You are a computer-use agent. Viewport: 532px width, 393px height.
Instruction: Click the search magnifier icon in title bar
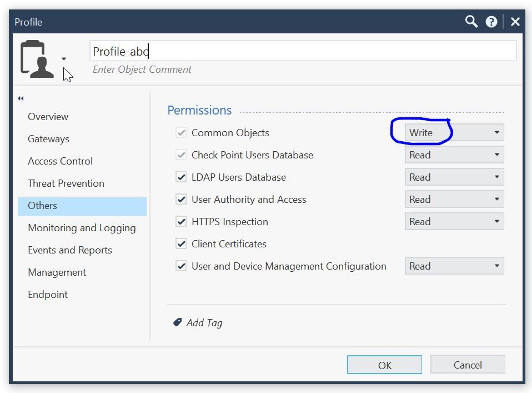tap(471, 21)
